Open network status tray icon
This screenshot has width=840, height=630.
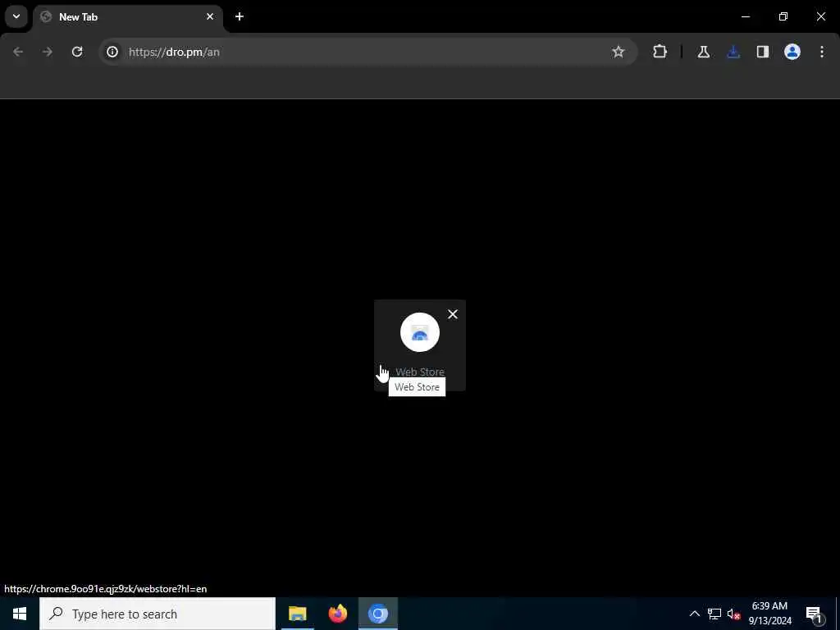point(714,614)
